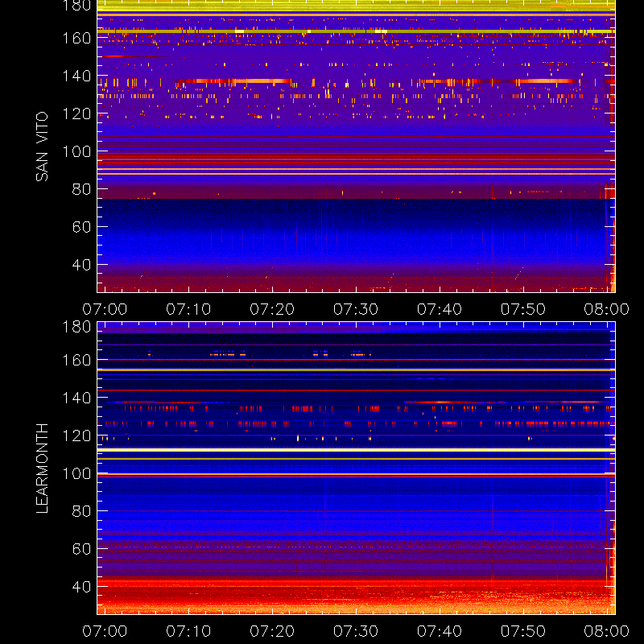Viewport: 644px width, 644px height.
Task: Pick the 07:30 time label under the SAN VITO plot
Action: point(356,309)
